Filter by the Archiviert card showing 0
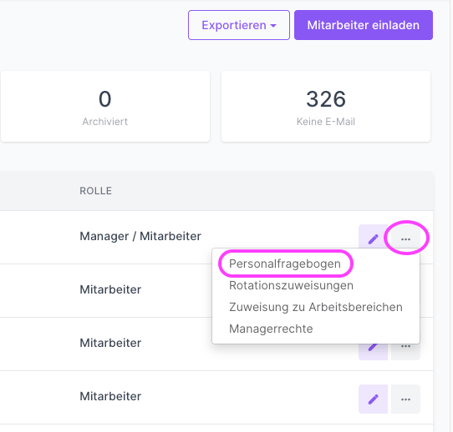The width and height of the screenshot is (453, 432). coord(105,106)
